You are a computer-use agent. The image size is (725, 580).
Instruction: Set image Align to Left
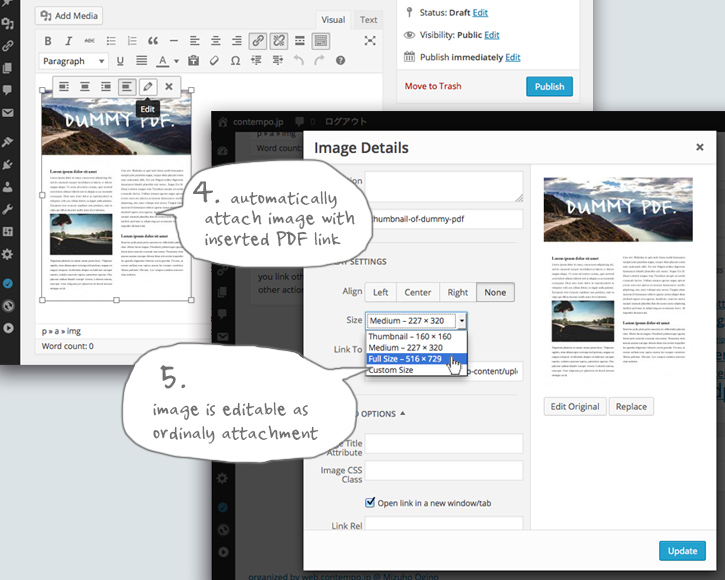pos(381,292)
